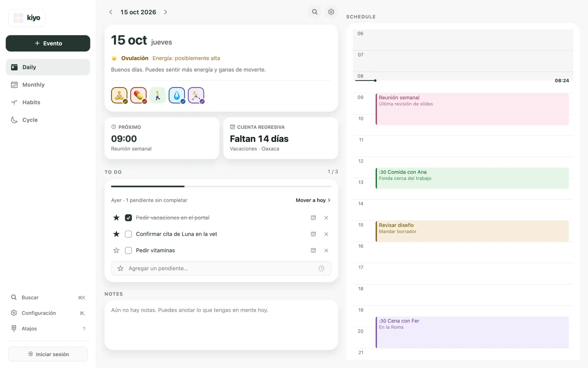Click the 'Iniciar sesión' button
588x368 pixels.
48,354
